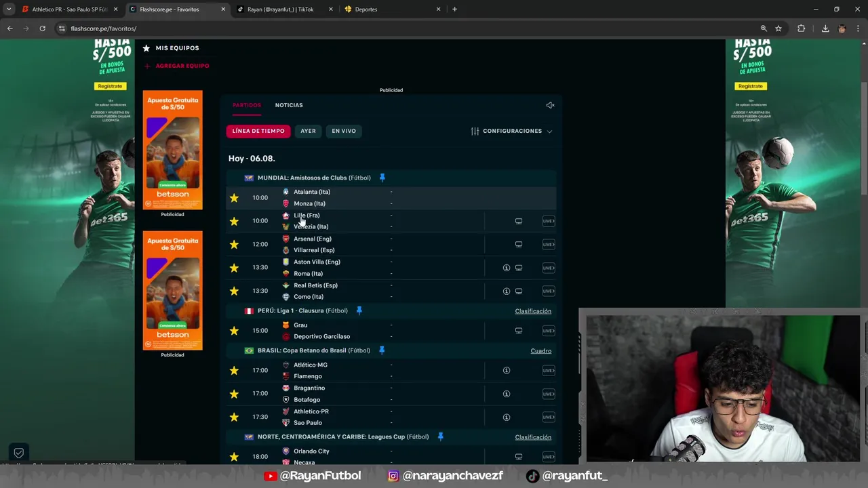Select Línea de tiempo filter
Image resolution: width=868 pixels, height=488 pixels.
coord(258,131)
